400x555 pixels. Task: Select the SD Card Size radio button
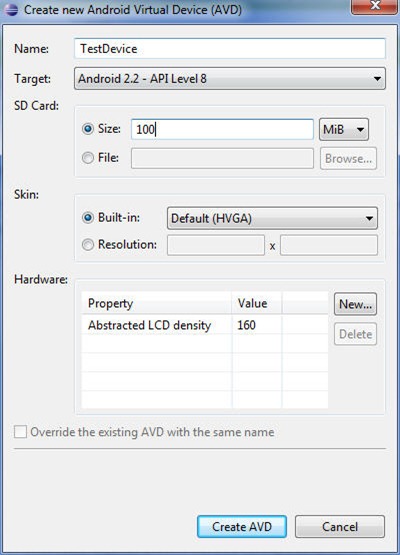[88, 128]
